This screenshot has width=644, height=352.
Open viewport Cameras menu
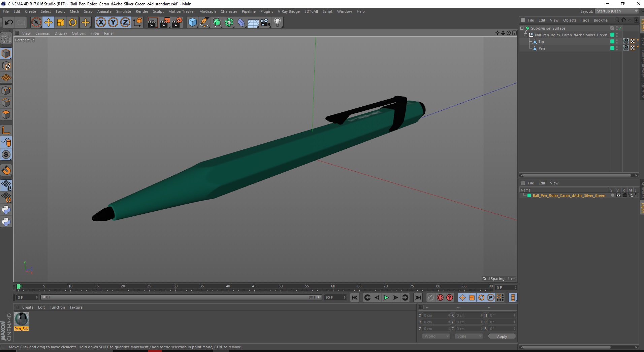click(x=42, y=33)
